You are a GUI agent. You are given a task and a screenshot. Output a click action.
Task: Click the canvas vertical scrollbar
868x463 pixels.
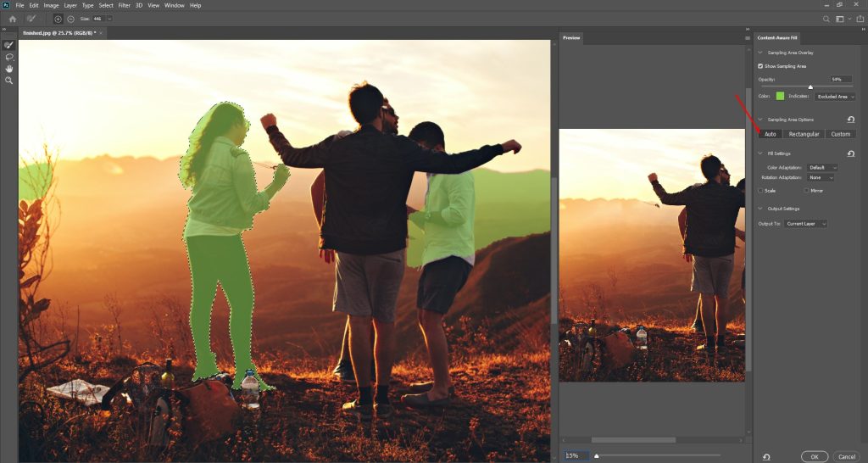(554, 251)
